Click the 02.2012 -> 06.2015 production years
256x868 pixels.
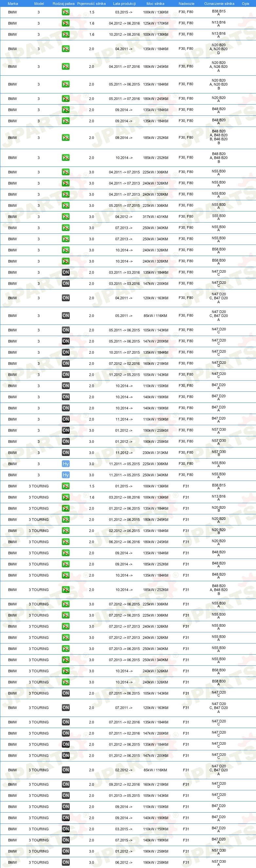tap(124, 531)
